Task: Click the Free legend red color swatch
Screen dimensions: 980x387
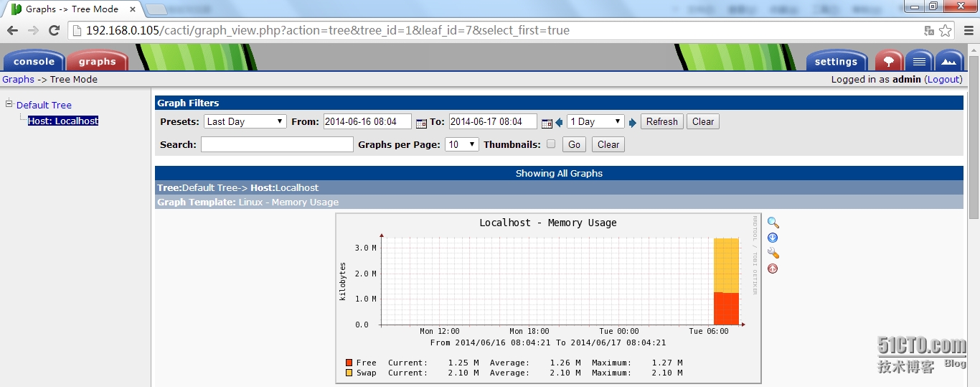Action: coord(349,363)
